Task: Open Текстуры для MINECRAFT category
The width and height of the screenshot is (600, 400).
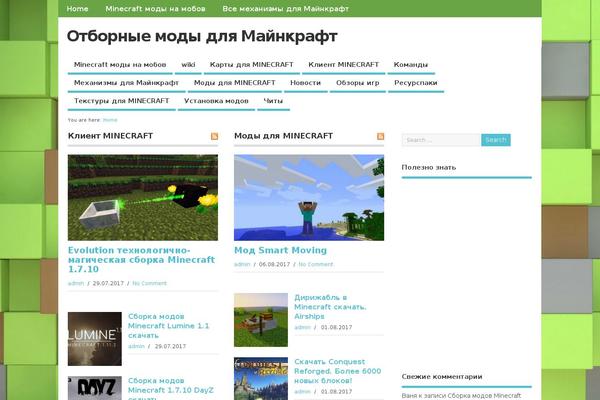Action: pos(121,101)
